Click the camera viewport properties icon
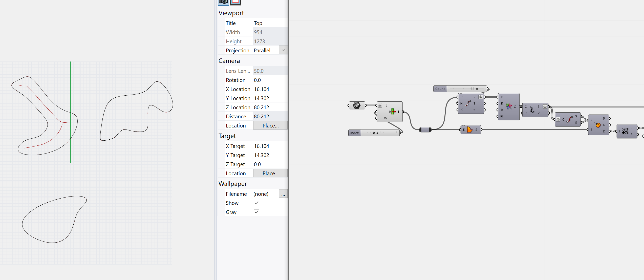Screen dimensions: 644x280 click(x=223, y=2)
